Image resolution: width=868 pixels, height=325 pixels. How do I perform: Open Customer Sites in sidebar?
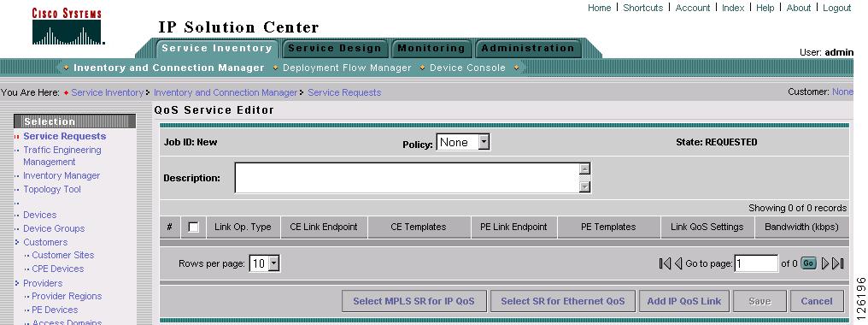(x=63, y=255)
